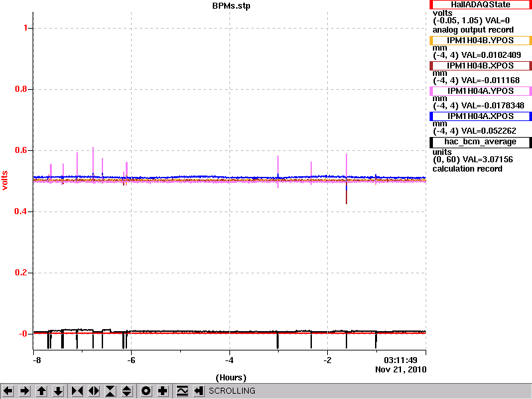
Task: Pan the plot down with the down arrow
Action: 58,391
